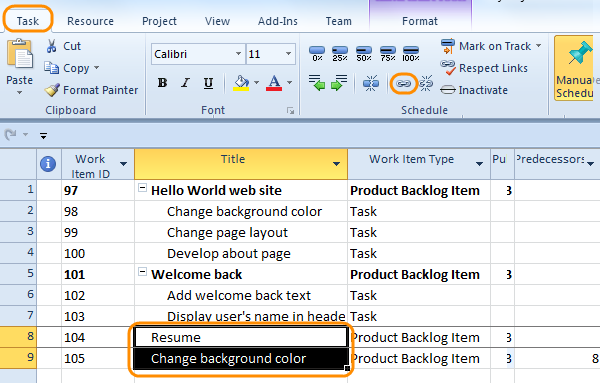Switch to the Resource tab

[90, 21]
